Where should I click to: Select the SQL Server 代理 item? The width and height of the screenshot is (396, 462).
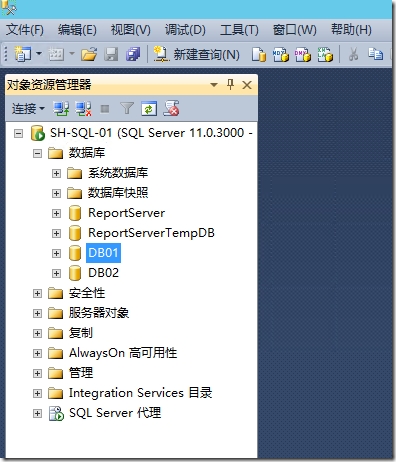pos(115,413)
